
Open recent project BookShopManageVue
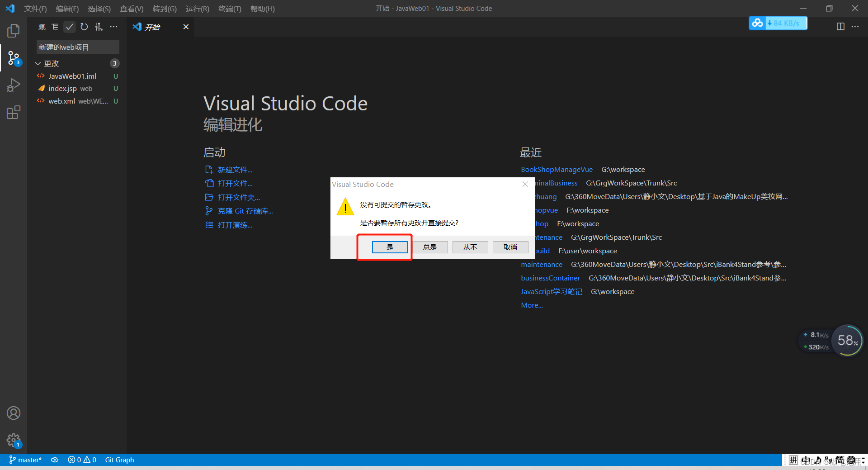pos(557,169)
